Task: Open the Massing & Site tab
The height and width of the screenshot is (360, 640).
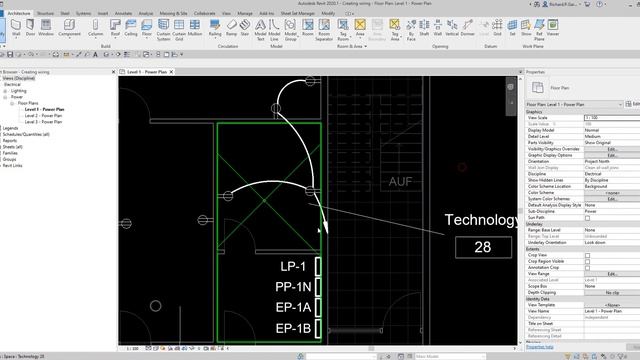Action: point(173,13)
